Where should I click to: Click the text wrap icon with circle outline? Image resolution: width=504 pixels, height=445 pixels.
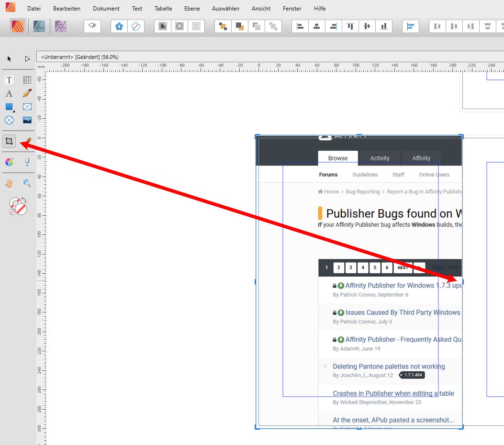pyautogui.click(x=179, y=26)
